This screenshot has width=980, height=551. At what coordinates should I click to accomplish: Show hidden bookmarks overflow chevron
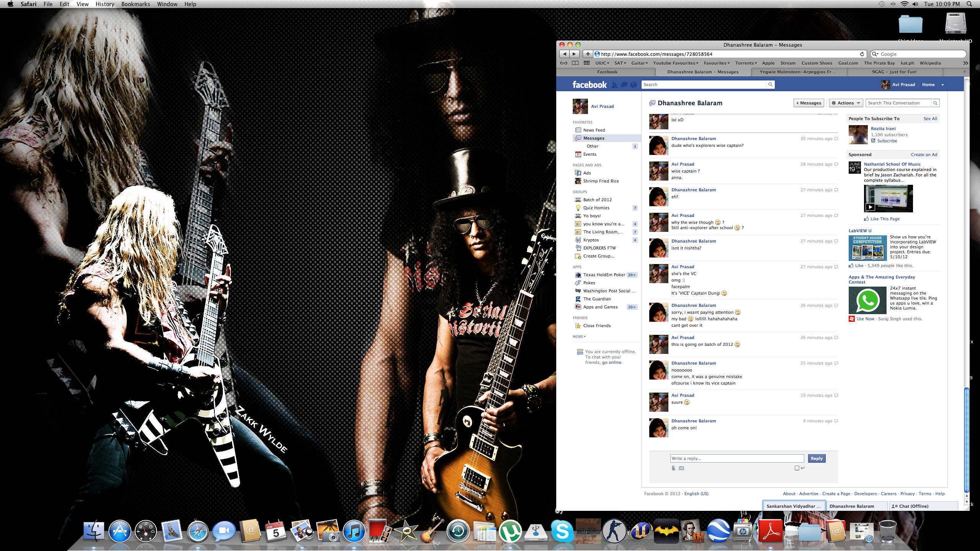click(x=965, y=63)
